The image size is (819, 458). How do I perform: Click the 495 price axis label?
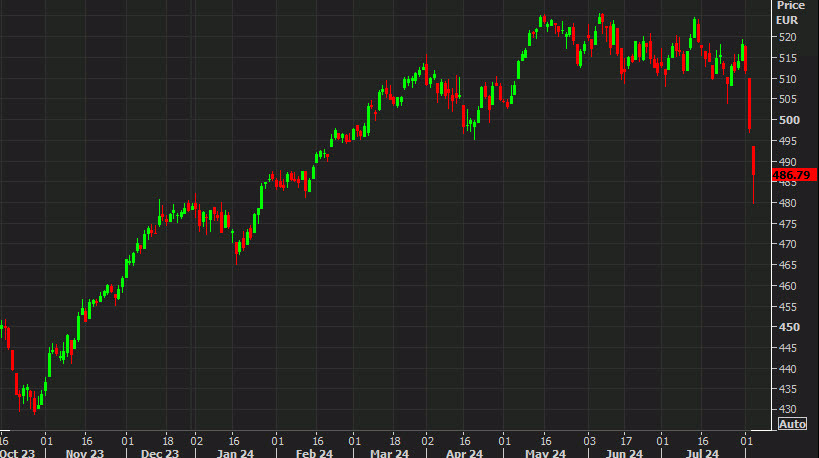[x=787, y=141]
